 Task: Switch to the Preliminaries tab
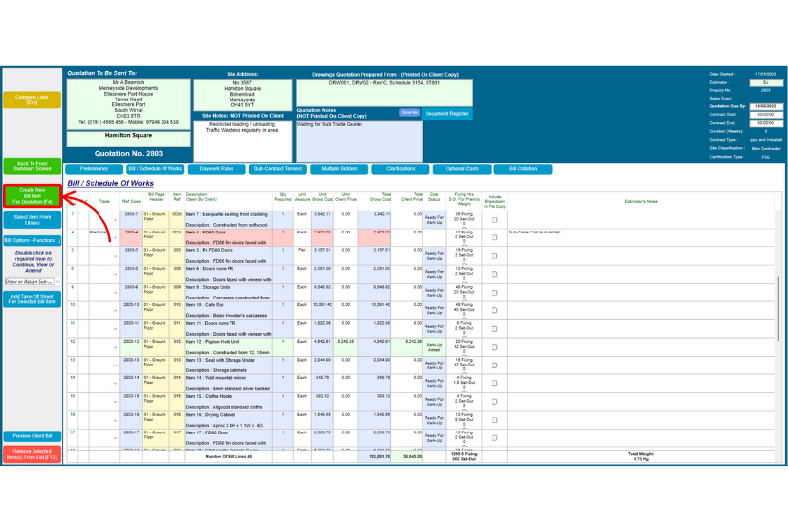point(94,169)
